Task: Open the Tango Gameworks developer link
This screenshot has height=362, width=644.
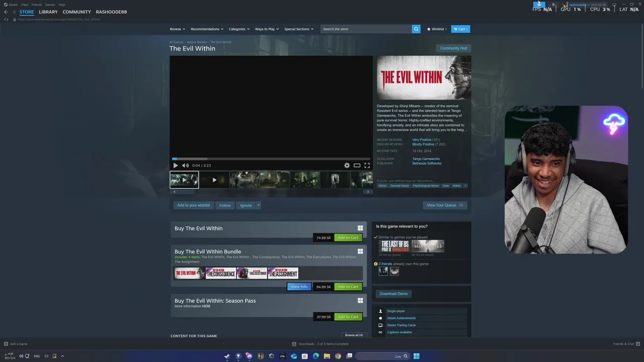Action: [x=426, y=159]
